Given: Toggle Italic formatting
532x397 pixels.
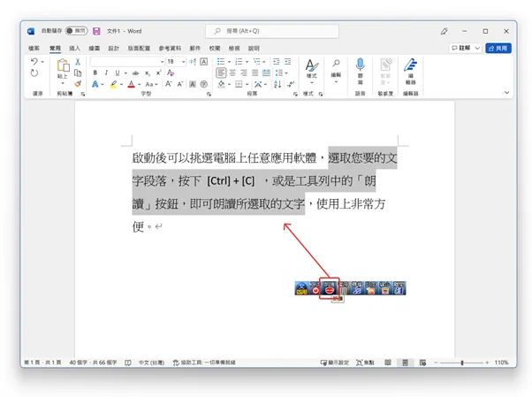Looking at the screenshot, I should click(106, 73).
